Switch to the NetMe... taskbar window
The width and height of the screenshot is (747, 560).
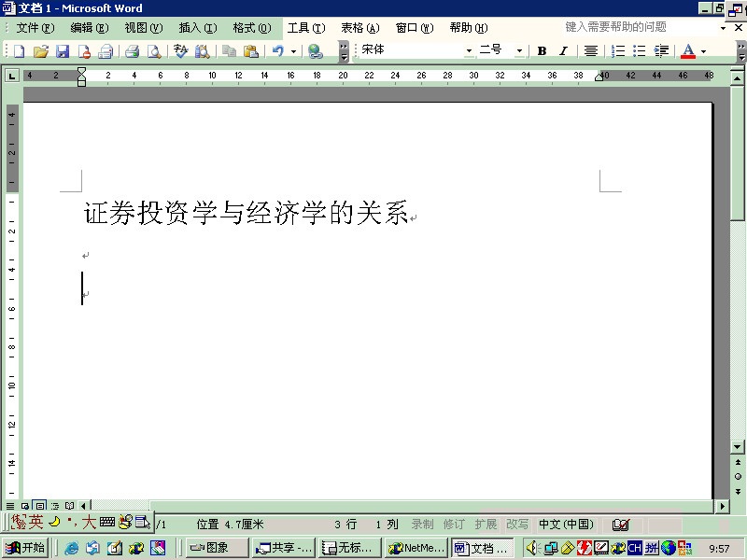pyautogui.click(x=416, y=548)
